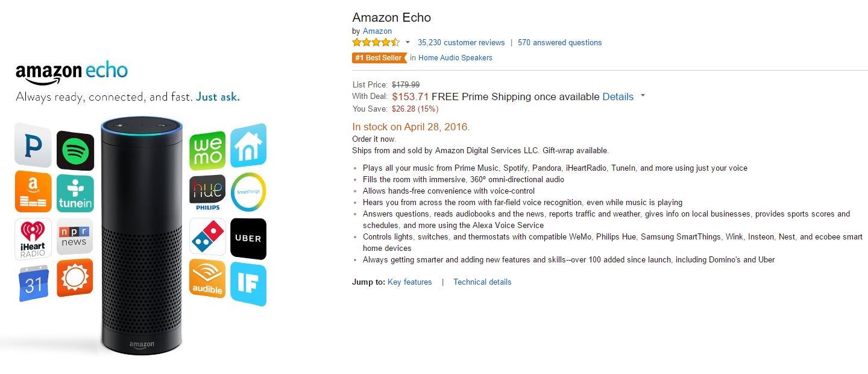Viewport: 868px width, 374px height.
Task: Select the TuneIn app icon
Action: point(75,194)
